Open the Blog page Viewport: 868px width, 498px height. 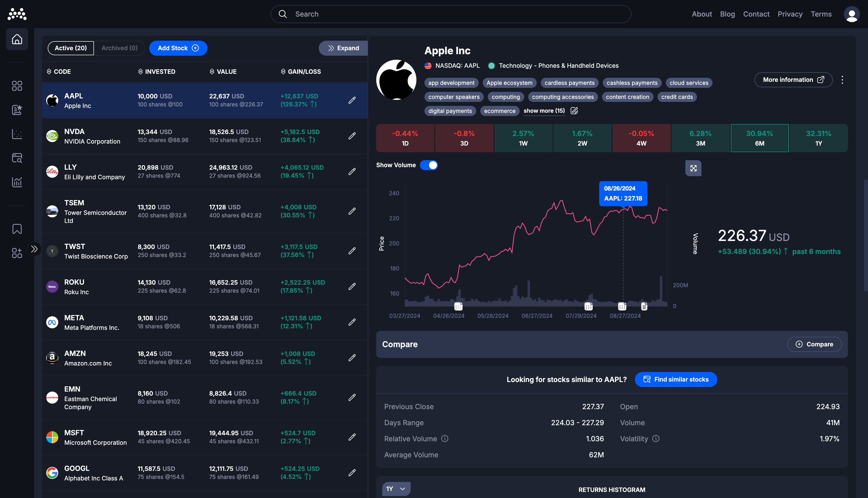727,14
